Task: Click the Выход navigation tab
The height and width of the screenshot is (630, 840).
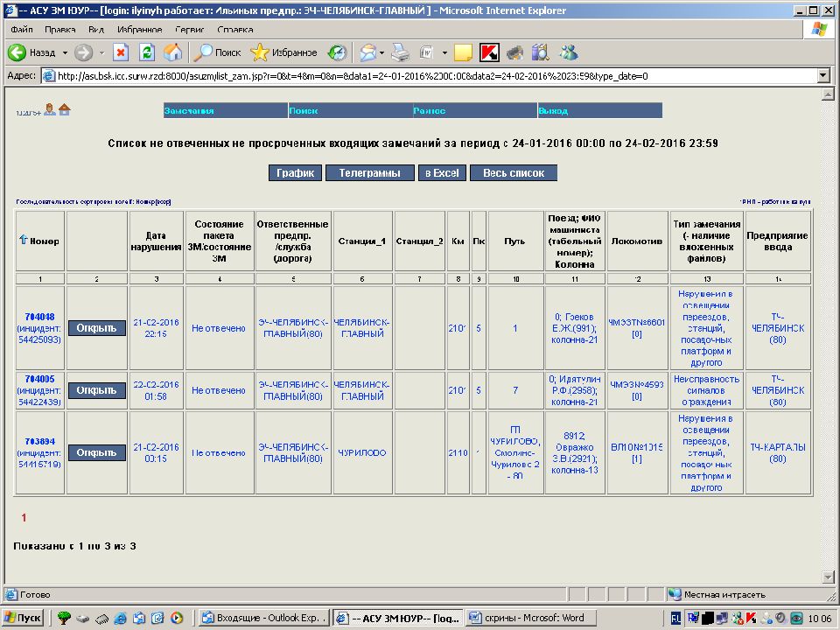Action: click(600, 110)
